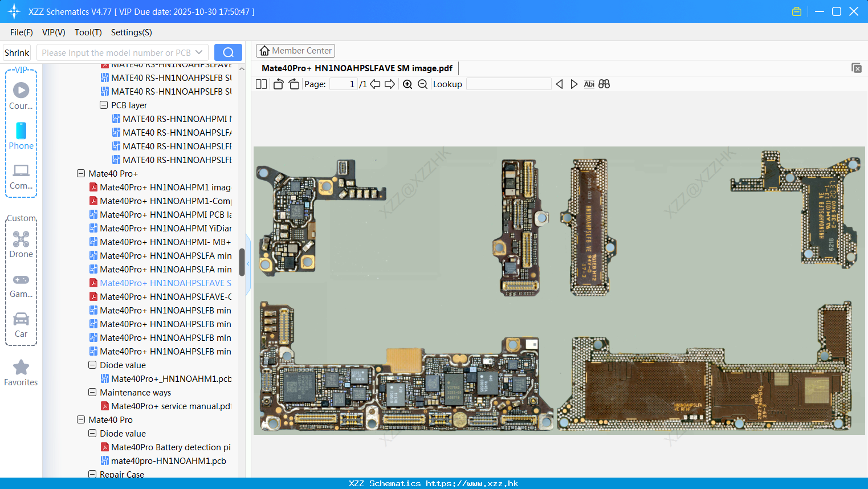
Task: Select the Computer category
Action: coord(21,176)
